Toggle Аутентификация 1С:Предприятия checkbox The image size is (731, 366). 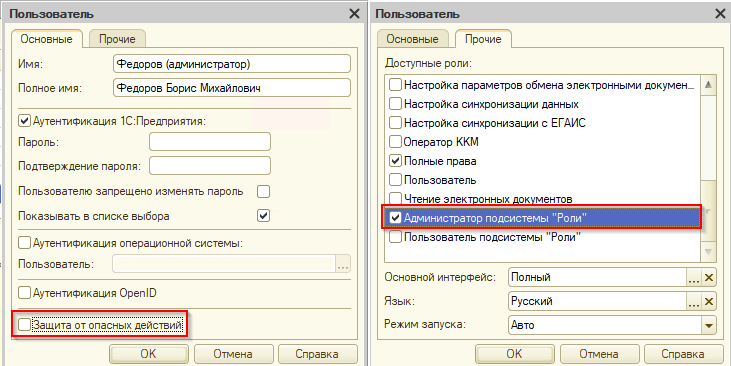tap(23, 121)
